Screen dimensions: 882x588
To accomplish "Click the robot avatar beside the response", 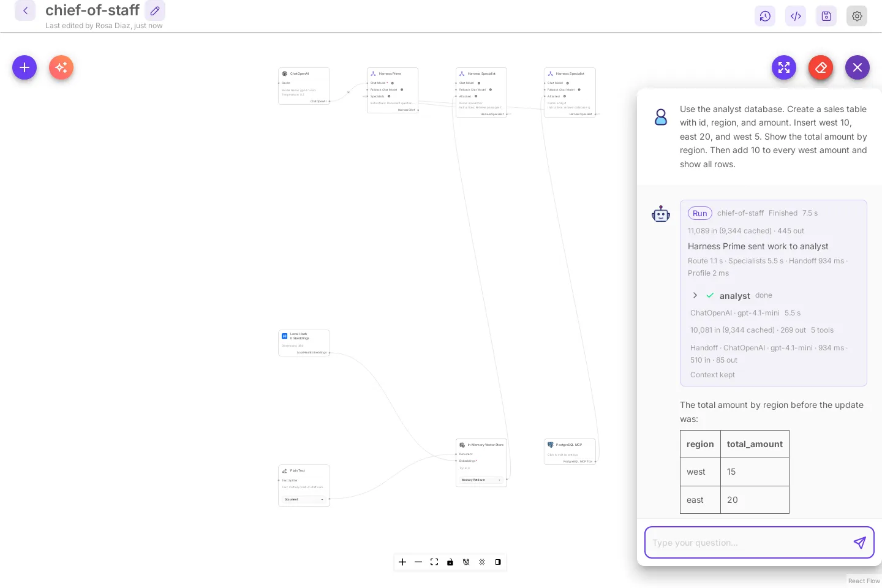I will tap(661, 214).
